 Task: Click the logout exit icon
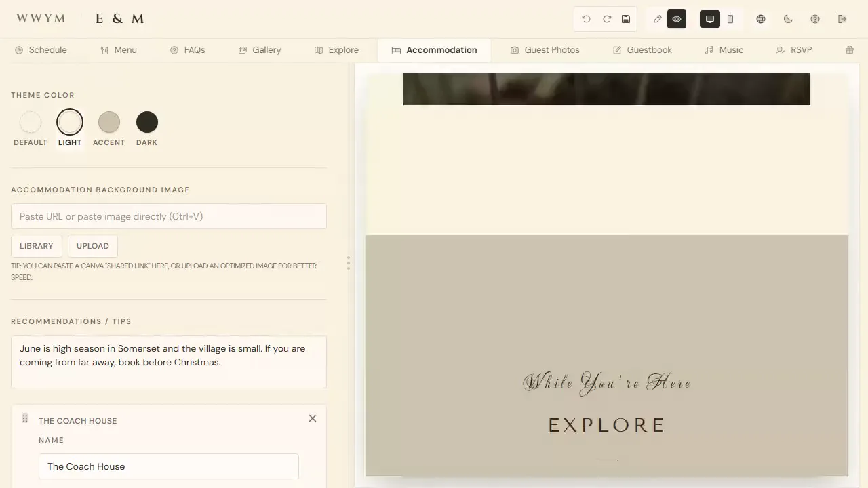coord(842,19)
